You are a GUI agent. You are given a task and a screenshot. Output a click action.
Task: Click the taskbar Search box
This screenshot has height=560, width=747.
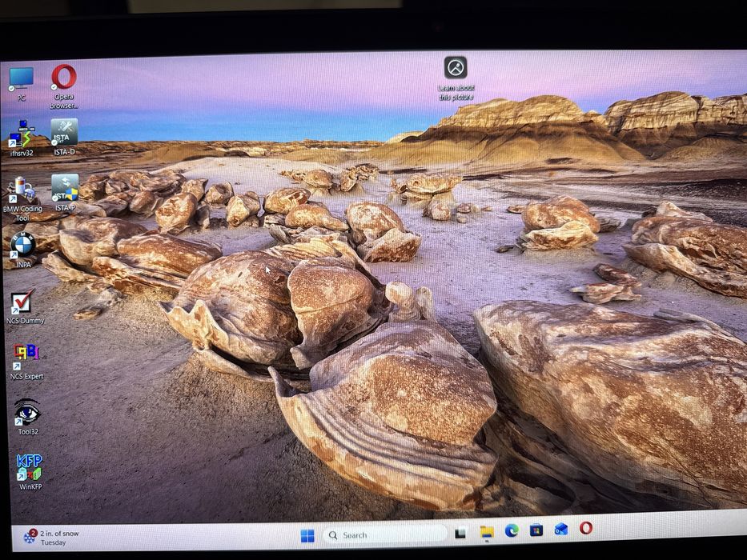[x=384, y=534]
